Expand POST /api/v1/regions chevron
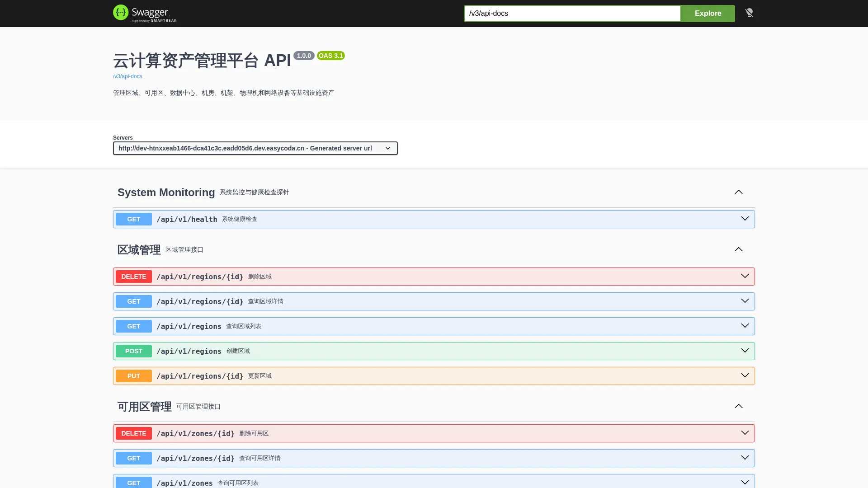This screenshot has height=488, width=868. (745, 351)
